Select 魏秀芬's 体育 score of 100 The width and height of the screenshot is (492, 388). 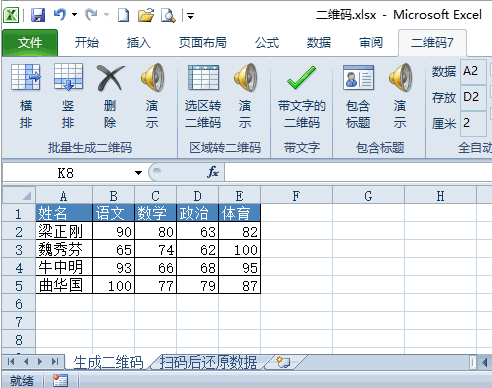point(239,249)
